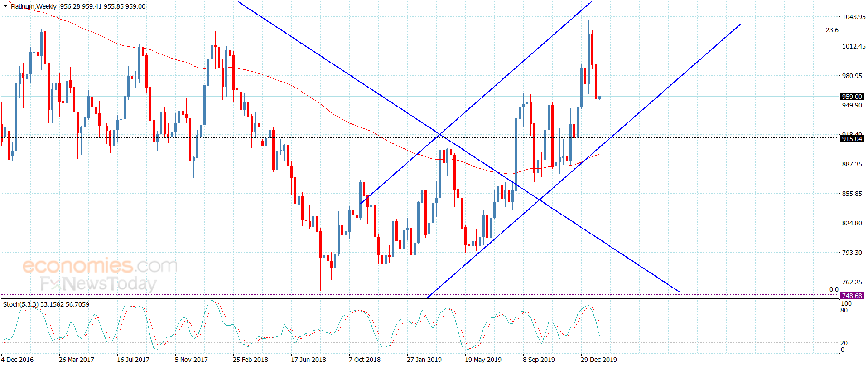Click the "29 Dec 2019" date label
This screenshot has width=868, height=366.
tap(599, 360)
